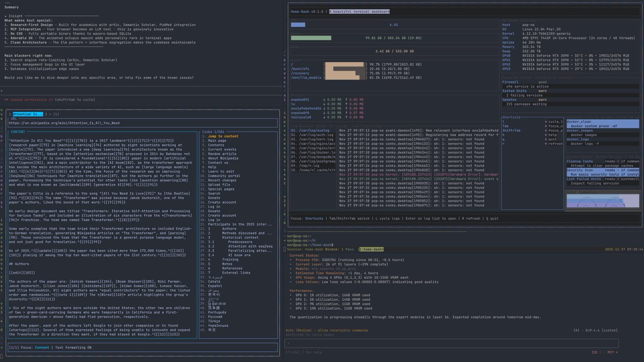Jump to section '7 External links'
The height and width of the screenshot is (362, 644).
point(229,273)
